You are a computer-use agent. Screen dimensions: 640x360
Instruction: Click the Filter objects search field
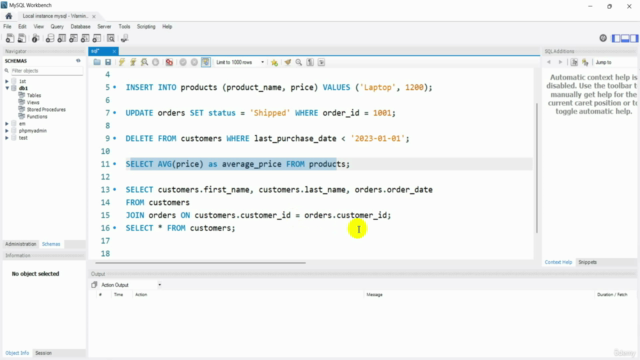pos(47,71)
